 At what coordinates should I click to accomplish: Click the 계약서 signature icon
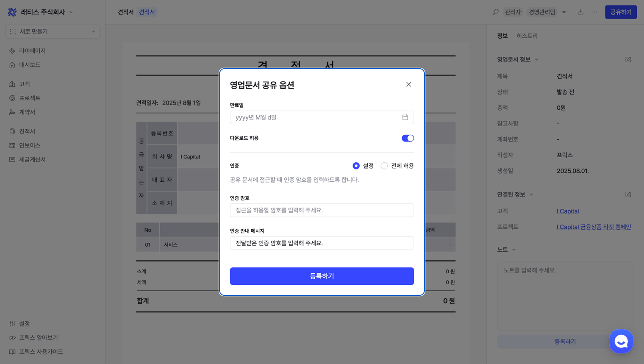pos(12,112)
